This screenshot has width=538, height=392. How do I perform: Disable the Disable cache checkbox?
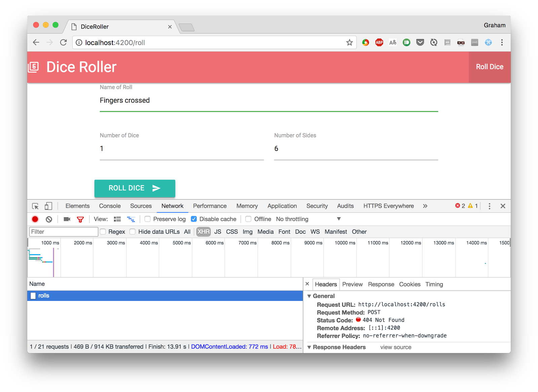click(194, 219)
